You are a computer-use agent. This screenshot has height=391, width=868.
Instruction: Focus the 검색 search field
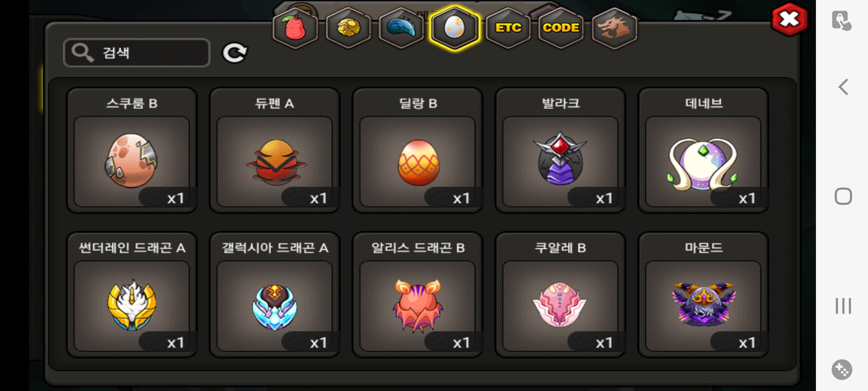[x=137, y=53]
